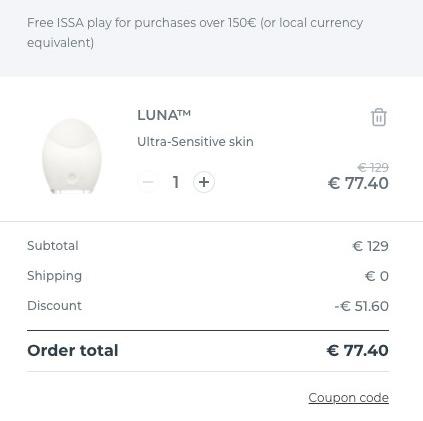Select the LUNA™ product title
The width and height of the screenshot is (423, 421).
[164, 115]
